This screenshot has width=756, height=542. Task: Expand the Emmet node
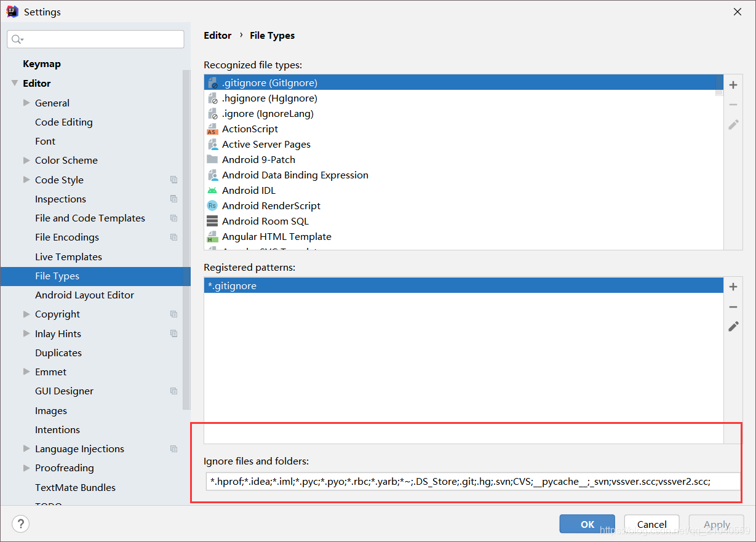pos(26,372)
